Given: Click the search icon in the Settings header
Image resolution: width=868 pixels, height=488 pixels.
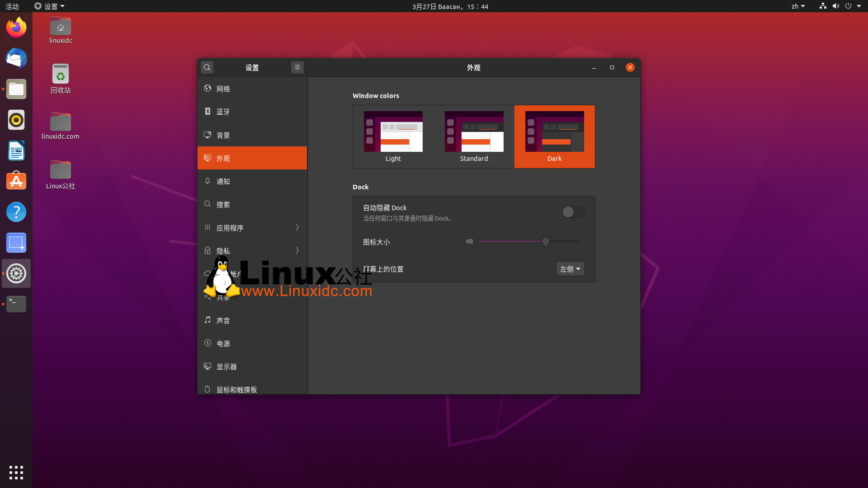Looking at the screenshot, I should (207, 67).
